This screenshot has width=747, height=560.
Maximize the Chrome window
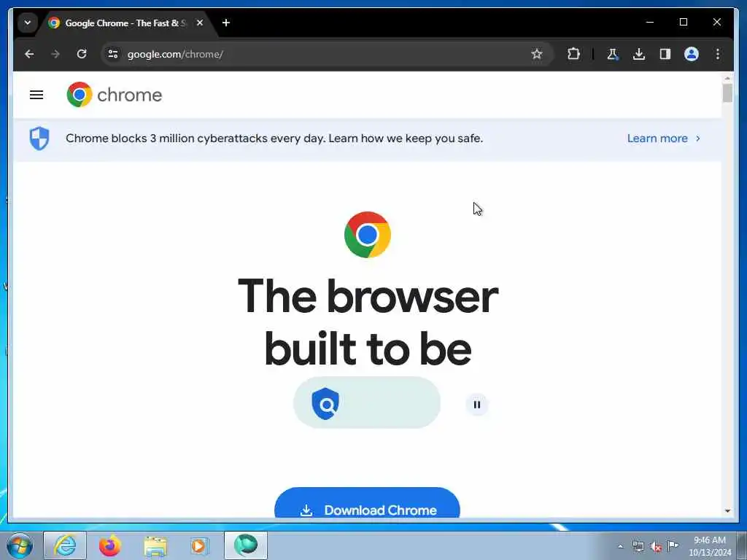pyautogui.click(x=683, y=22)
